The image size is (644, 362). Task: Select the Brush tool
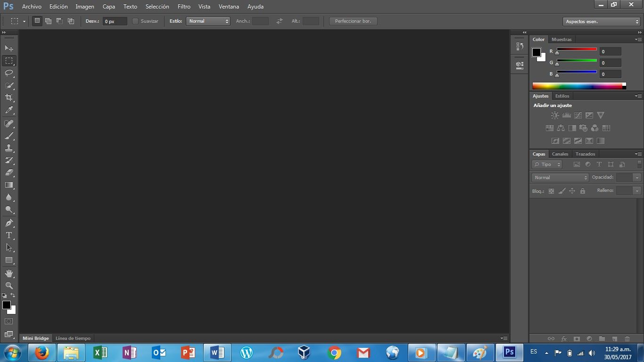pos(9,136)
